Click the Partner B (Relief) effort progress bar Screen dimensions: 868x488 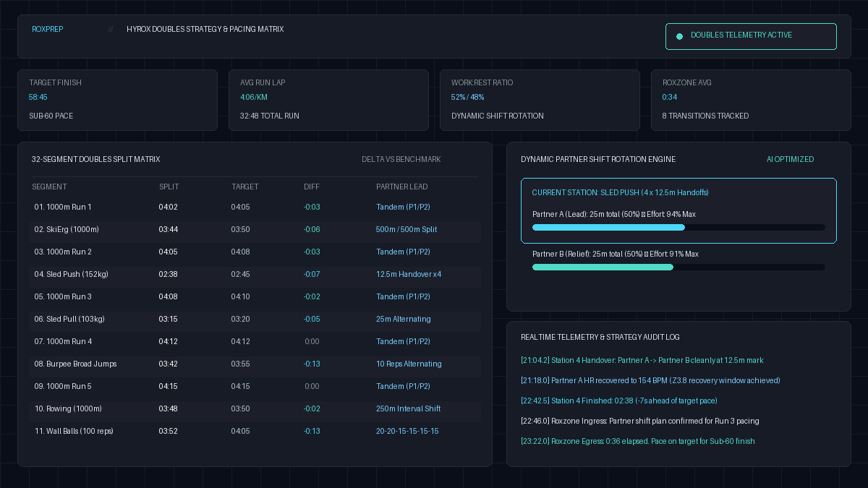tap(678, 267)
